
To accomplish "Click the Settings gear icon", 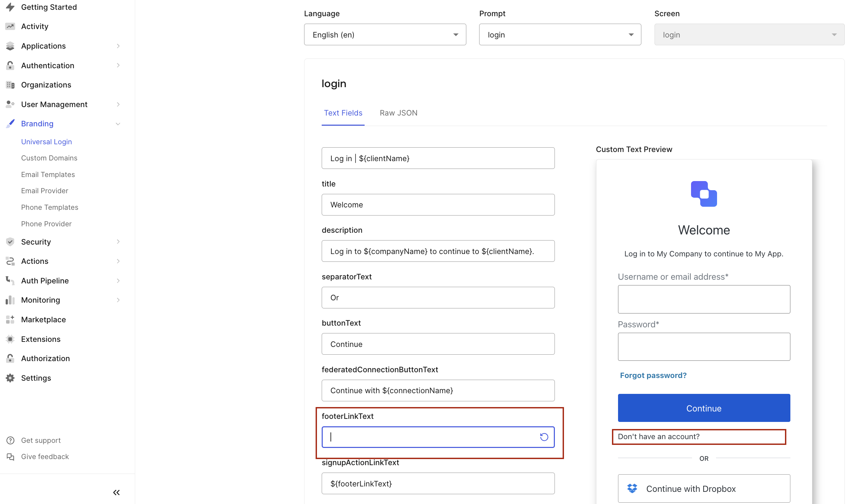I will click(10, 378).
